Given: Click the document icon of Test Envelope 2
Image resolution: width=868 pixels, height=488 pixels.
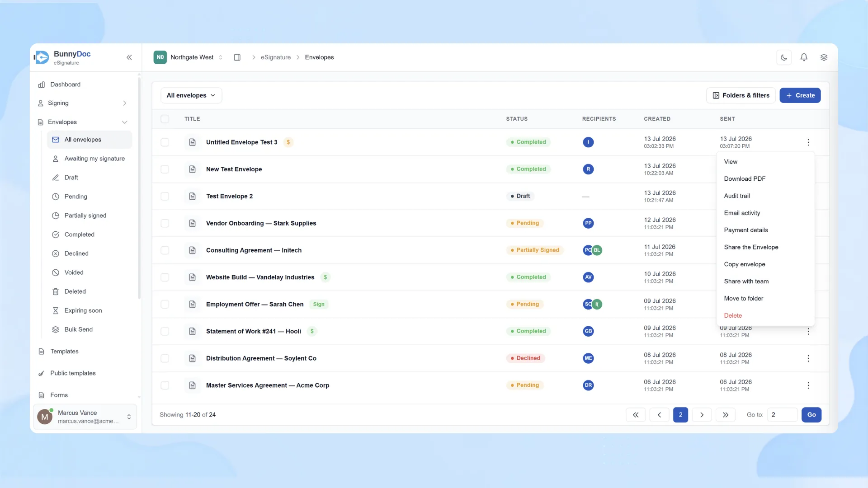Looking at the screenshot, I should point(192,196).
